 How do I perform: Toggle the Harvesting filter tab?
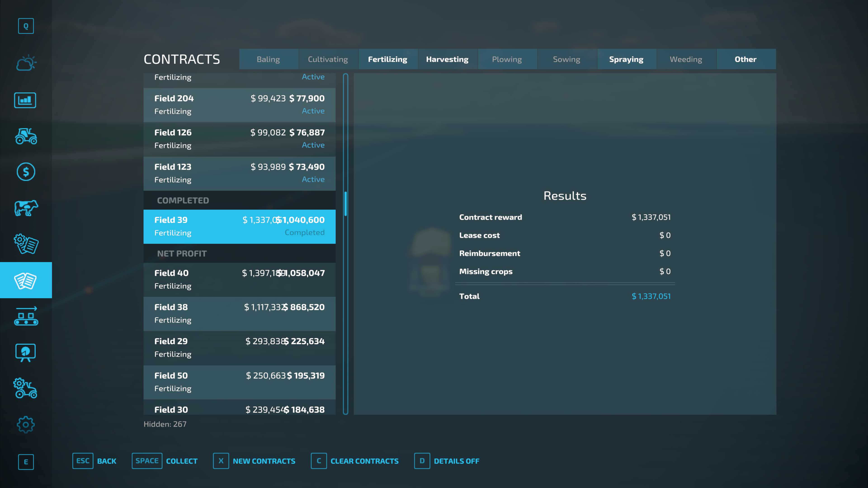(448, 59)
